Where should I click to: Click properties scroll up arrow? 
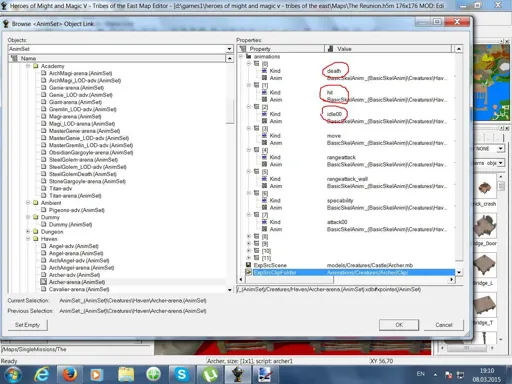point(459,49)
